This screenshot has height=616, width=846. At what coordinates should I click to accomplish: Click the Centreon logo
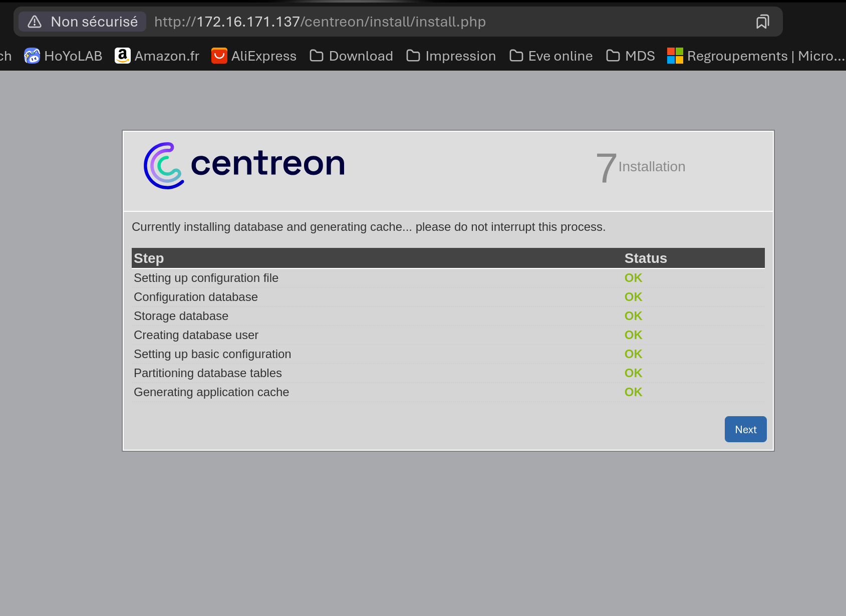coord(244,165)
